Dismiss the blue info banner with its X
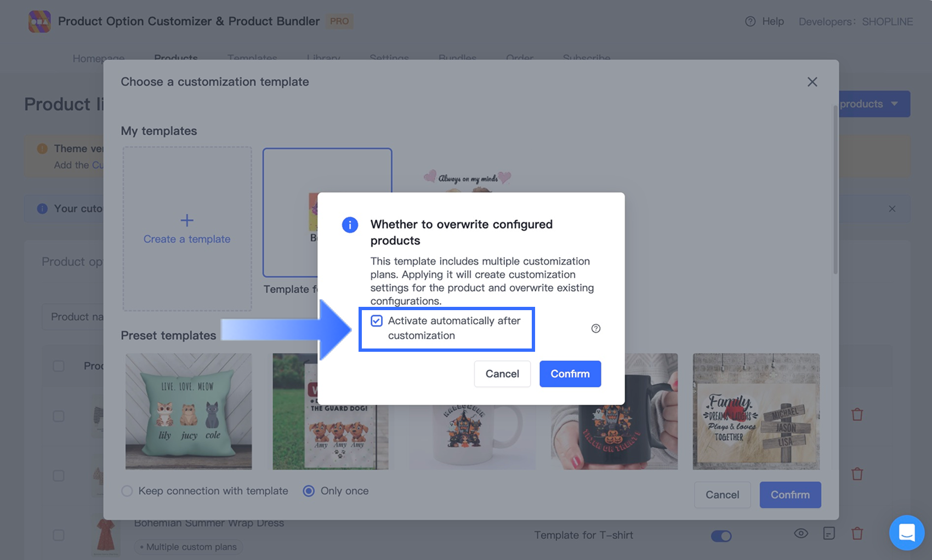The image size is (932, 560). point(892,209)
